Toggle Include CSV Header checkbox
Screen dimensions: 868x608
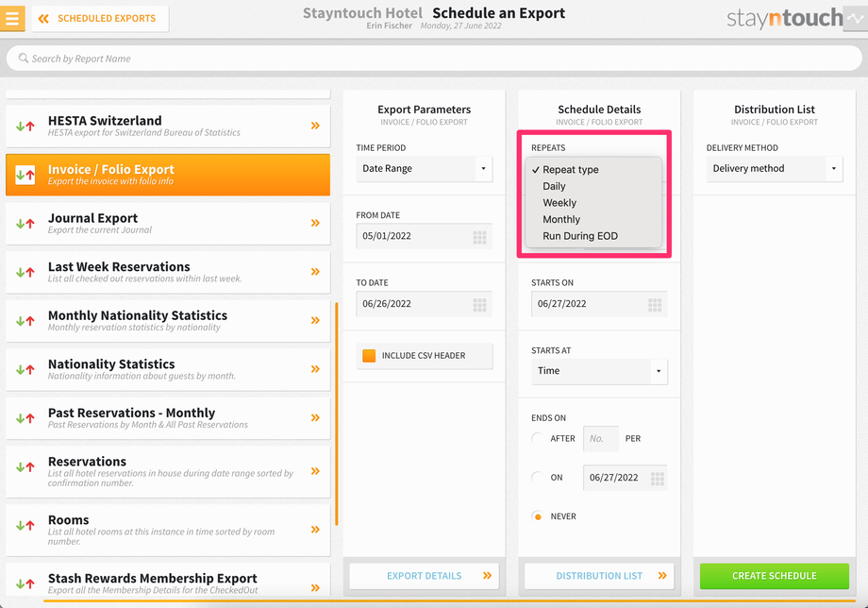[x=369, y=356]
